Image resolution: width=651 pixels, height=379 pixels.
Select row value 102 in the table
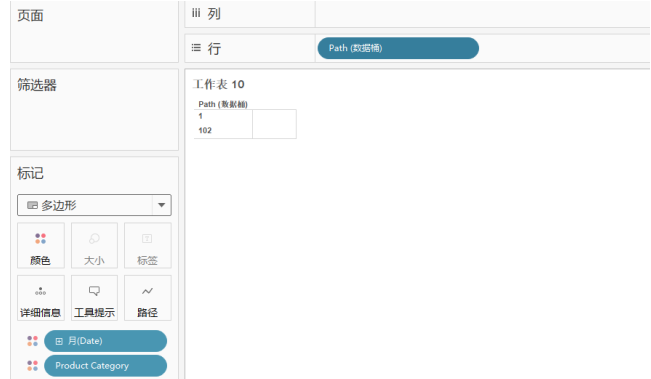205,130
